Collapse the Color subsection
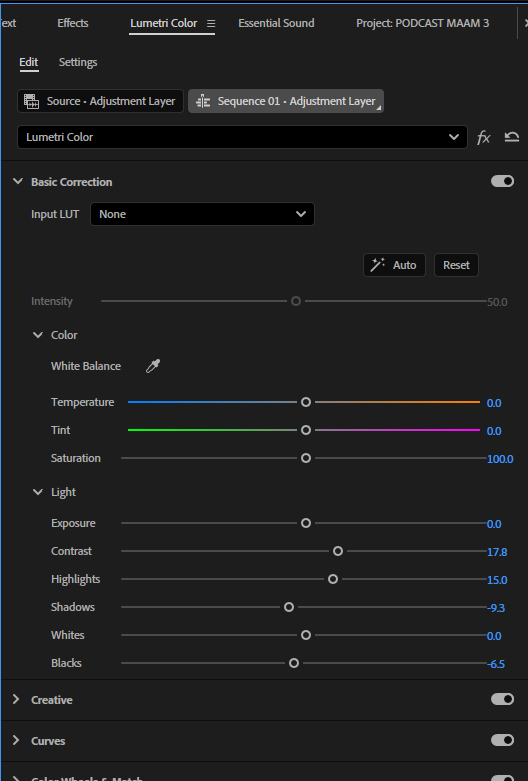Screen dimensions: 528x781 (38, 335)
